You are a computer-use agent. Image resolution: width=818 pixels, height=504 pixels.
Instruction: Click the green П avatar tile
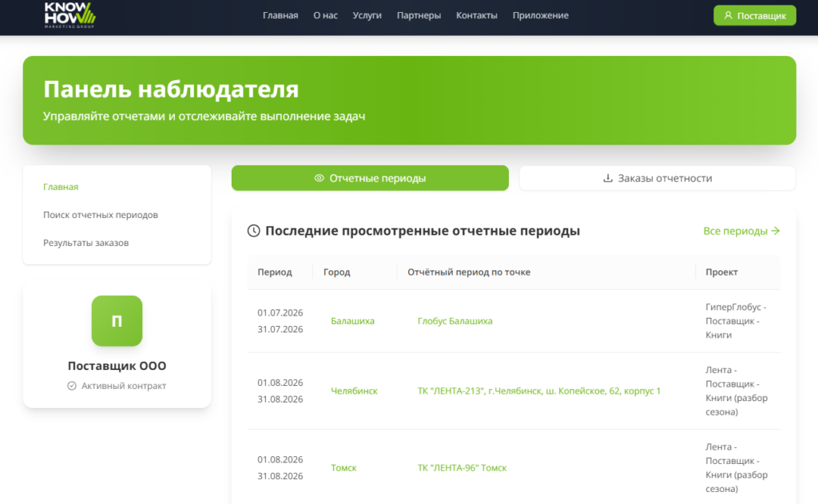pos(117,321)
